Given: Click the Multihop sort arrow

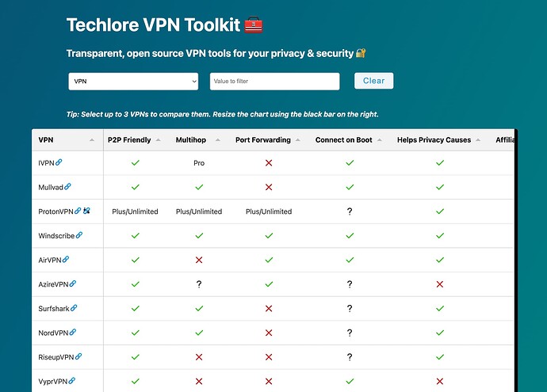Looking at the screenshot, I should point(220,140).
